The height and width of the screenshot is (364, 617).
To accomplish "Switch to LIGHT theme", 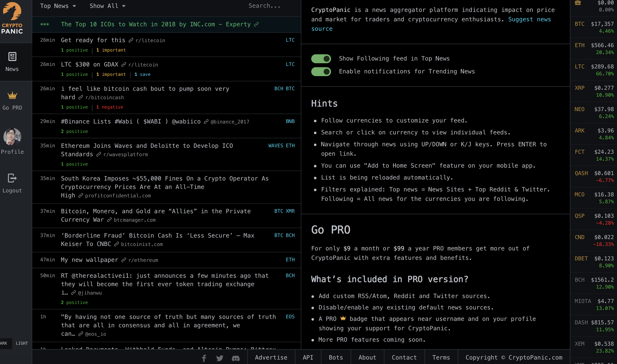I will 22,343.
